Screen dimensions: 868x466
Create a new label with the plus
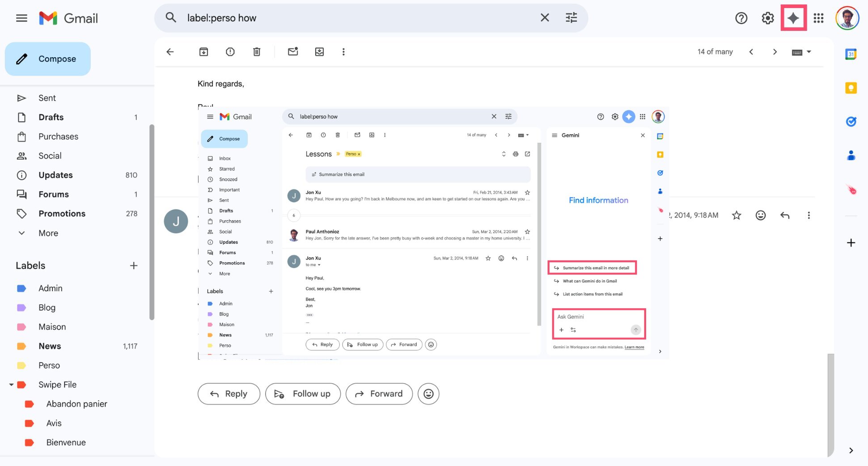click(133, 266)
